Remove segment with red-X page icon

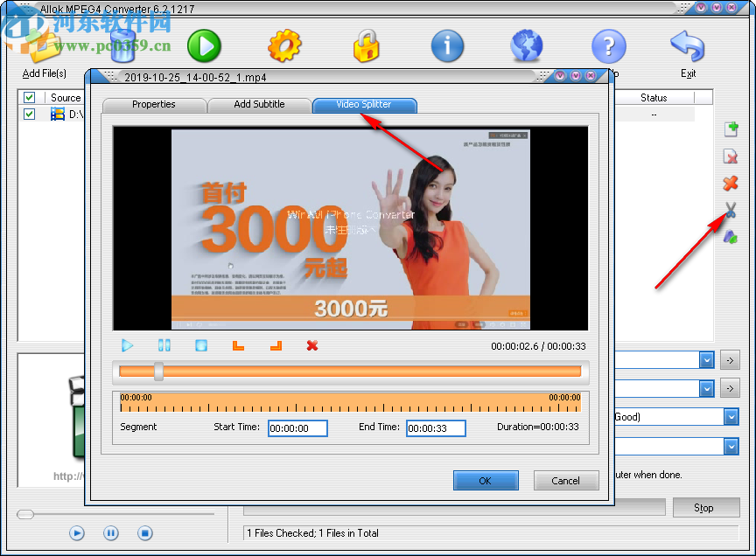[730, 156]
